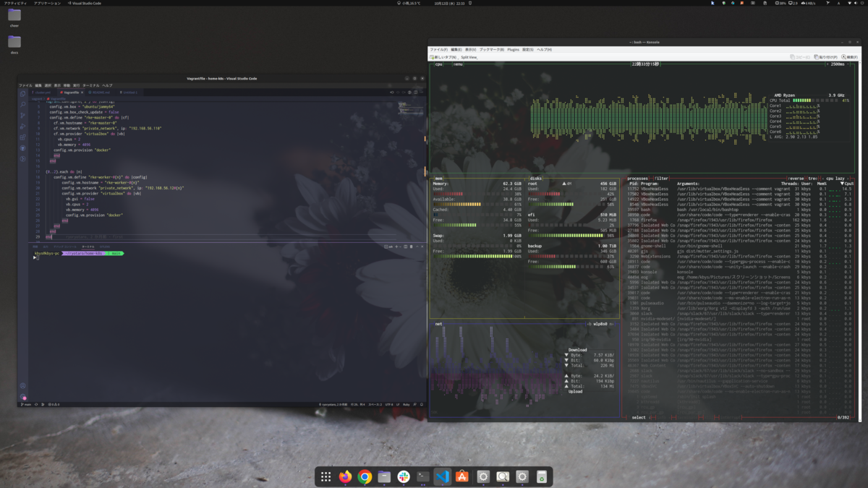Switch to cluster.yml tab in VS Code
868x488 pixels.
coord(42,93)
